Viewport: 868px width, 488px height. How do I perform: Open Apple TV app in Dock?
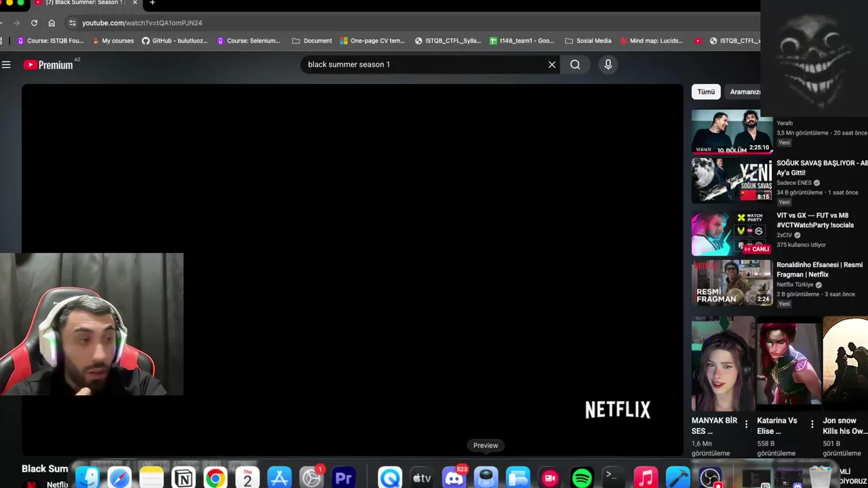pyautogui.click(x=422, y=478)
